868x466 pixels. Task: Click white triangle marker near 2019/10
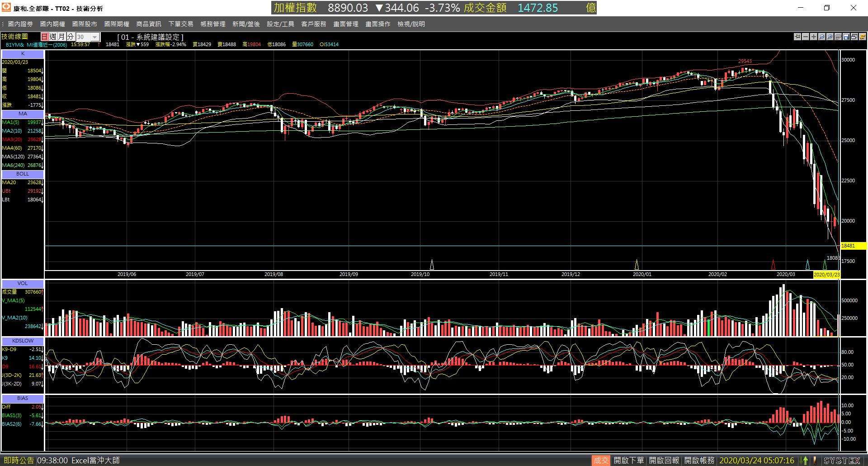[432, 265]
